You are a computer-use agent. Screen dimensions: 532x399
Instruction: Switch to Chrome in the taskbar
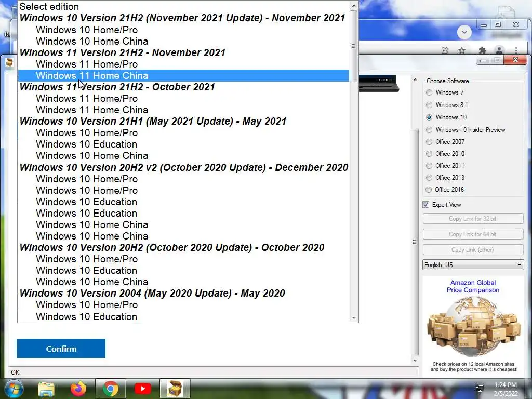[x=111, y=389]
